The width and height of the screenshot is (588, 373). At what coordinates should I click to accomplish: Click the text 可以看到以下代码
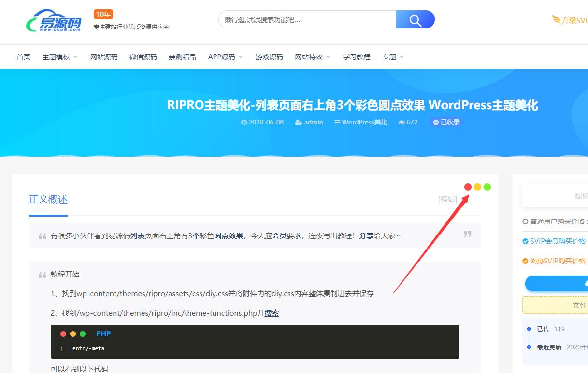79,369
